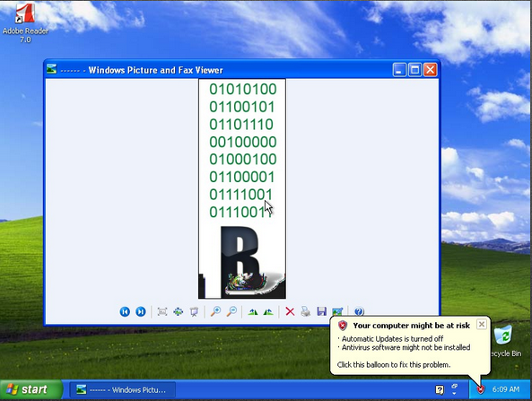
Task: Open Help in Picture Viewer
Action: (x=359, y=311)
